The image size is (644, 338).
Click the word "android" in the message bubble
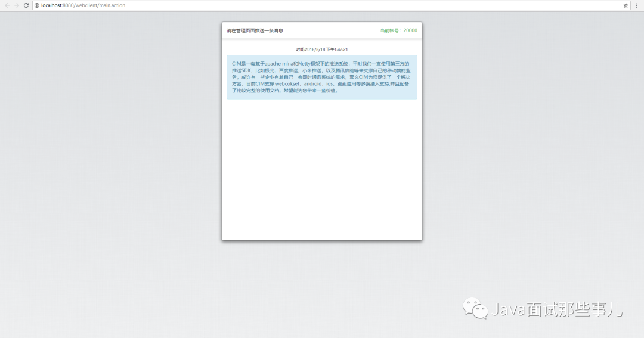pos(312,84)
